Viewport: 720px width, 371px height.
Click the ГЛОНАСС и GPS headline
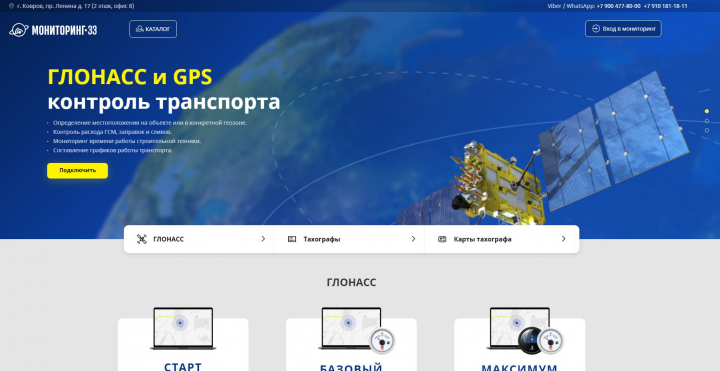pos(130,77)
